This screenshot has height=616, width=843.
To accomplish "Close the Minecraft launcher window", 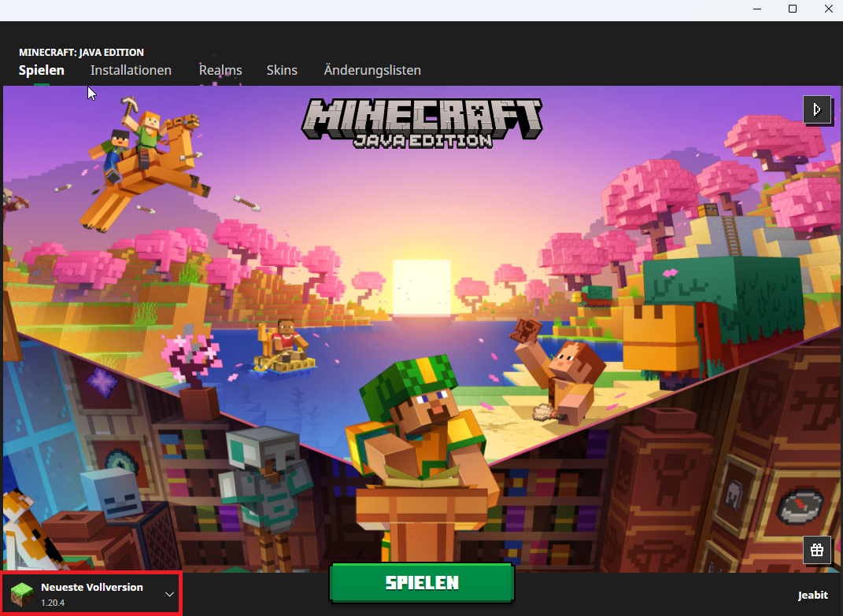I will click(827, 9).
